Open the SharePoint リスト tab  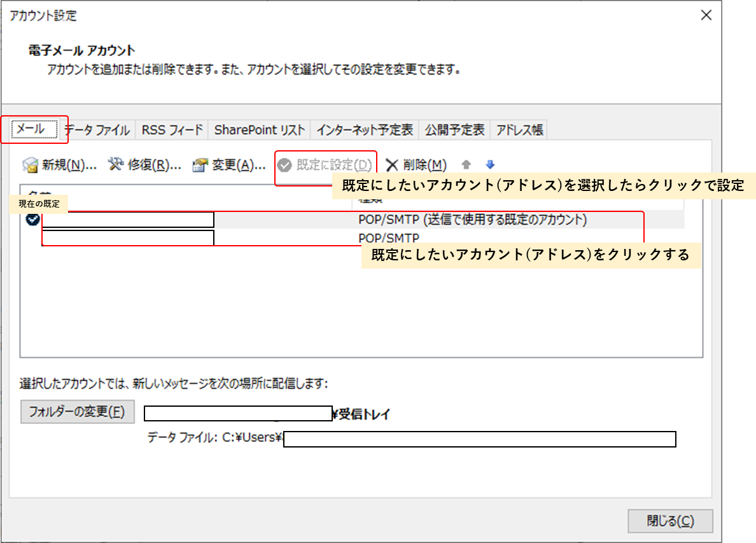point(260,130)
